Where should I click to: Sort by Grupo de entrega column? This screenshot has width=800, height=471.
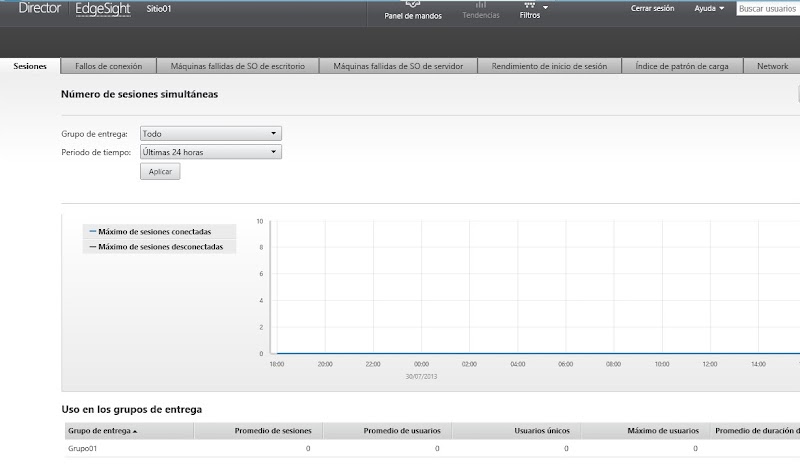tap(129, 431)
